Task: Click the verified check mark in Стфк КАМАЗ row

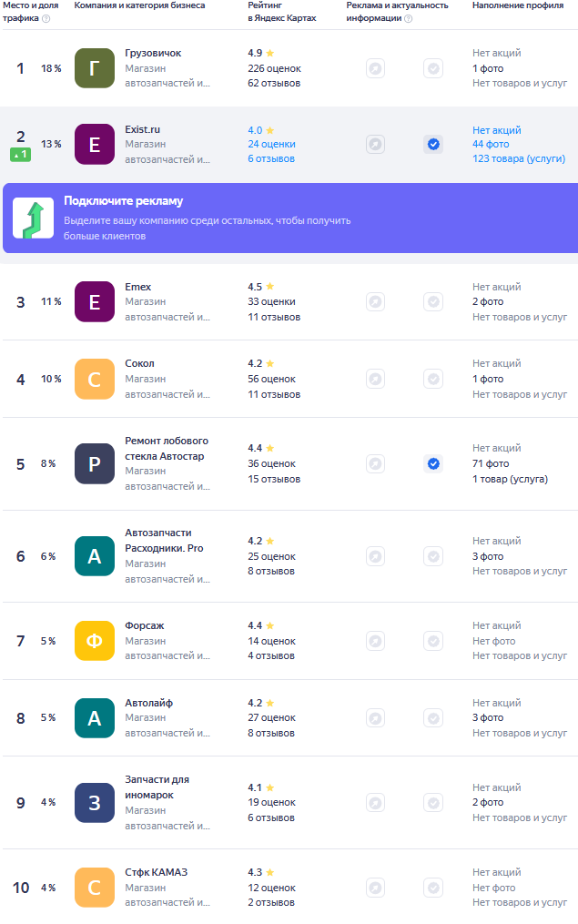Action: point(433,888)
